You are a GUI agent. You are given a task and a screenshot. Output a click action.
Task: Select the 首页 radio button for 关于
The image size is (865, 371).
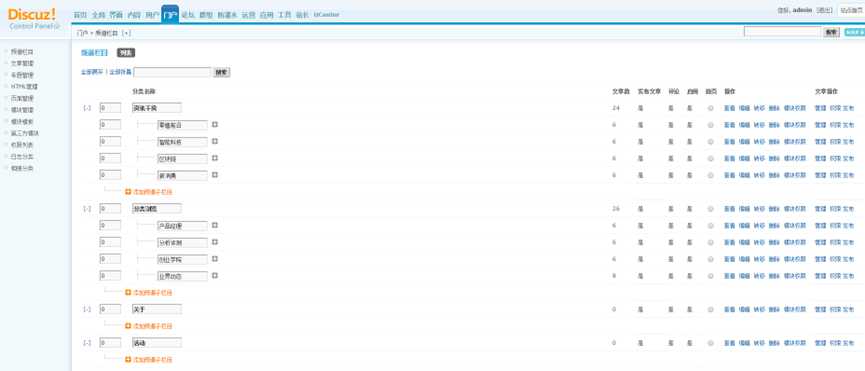pyautogui.click(x=711, y=309)
